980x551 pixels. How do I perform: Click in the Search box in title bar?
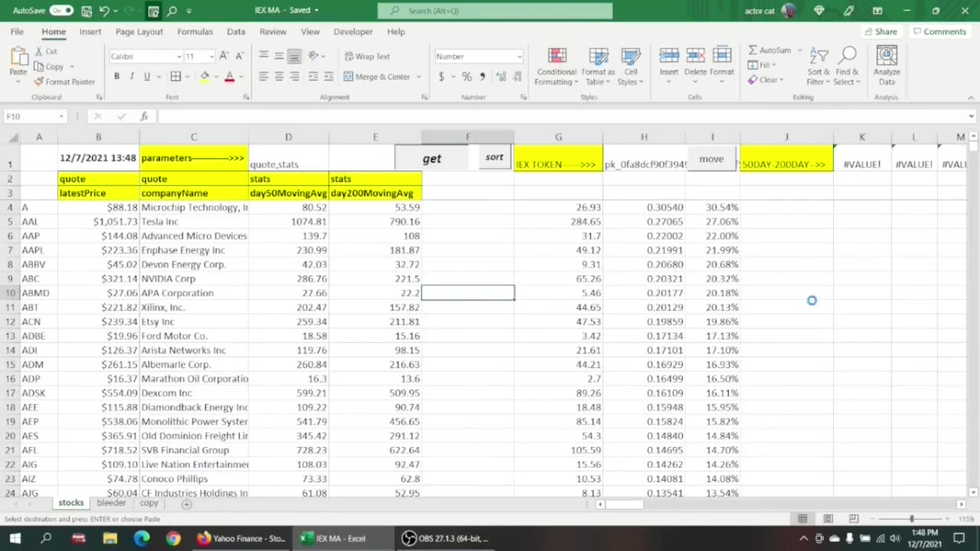point(495,11)
